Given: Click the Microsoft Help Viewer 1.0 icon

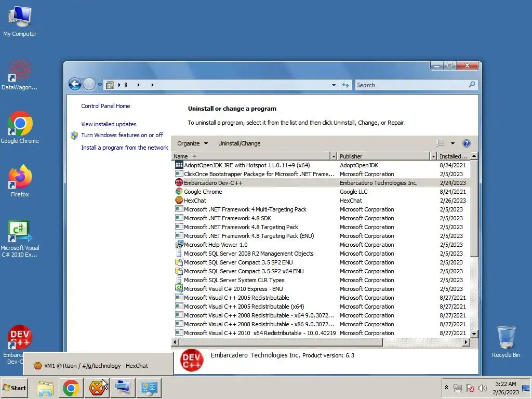Looking at the screenshot, I should point(179,245).
